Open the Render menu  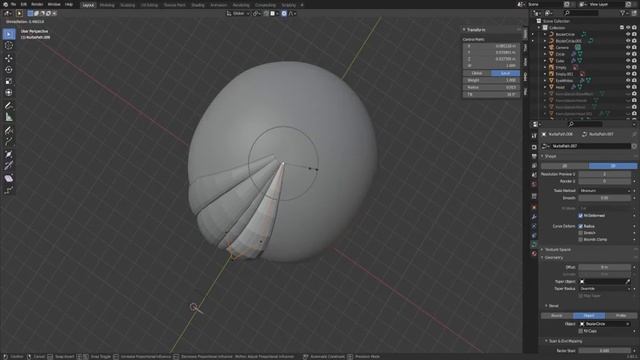pos(37,4)
